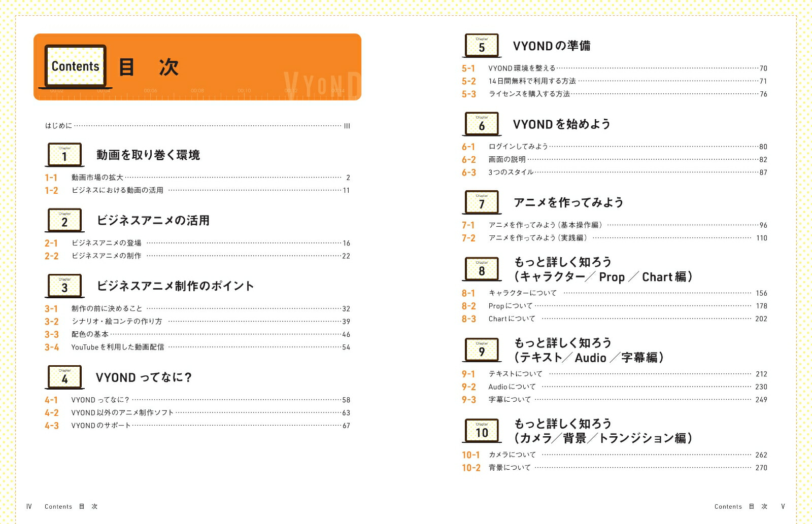The width and height of the screenshot is (812, 524).
Task: Select chapter title VYONDの準備
Action: 552,46
